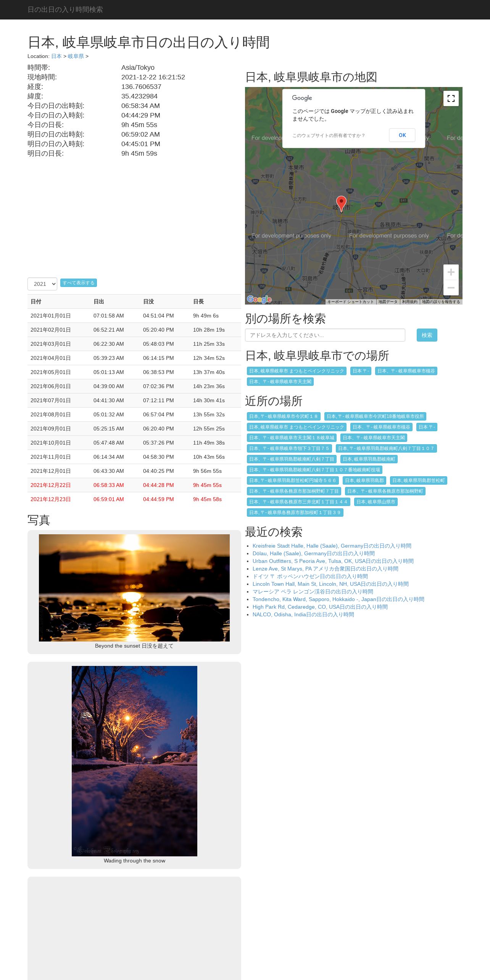This screenshot has width=490, height=980.
Task: Open Urban Outfitters Tulsa recent search link
Action: (x=333, y=561)
